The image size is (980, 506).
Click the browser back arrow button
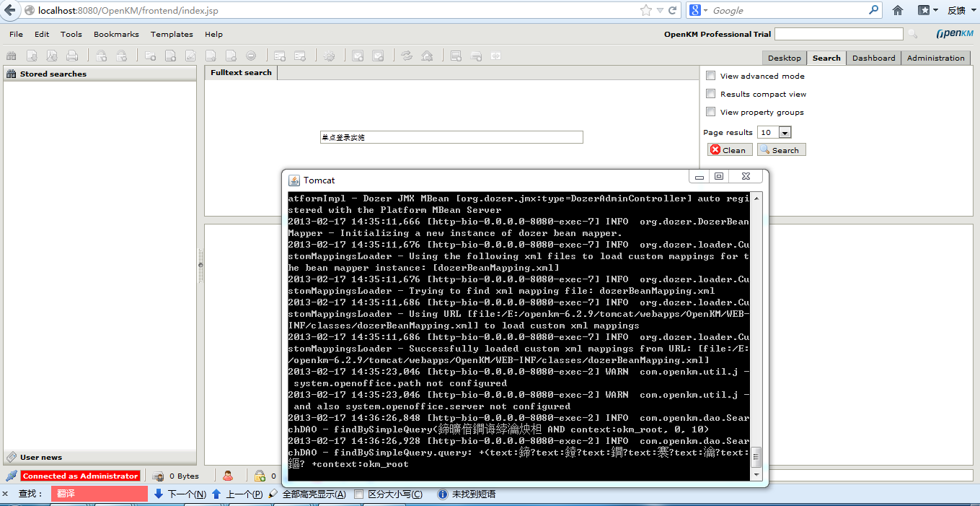click(9, 10)
